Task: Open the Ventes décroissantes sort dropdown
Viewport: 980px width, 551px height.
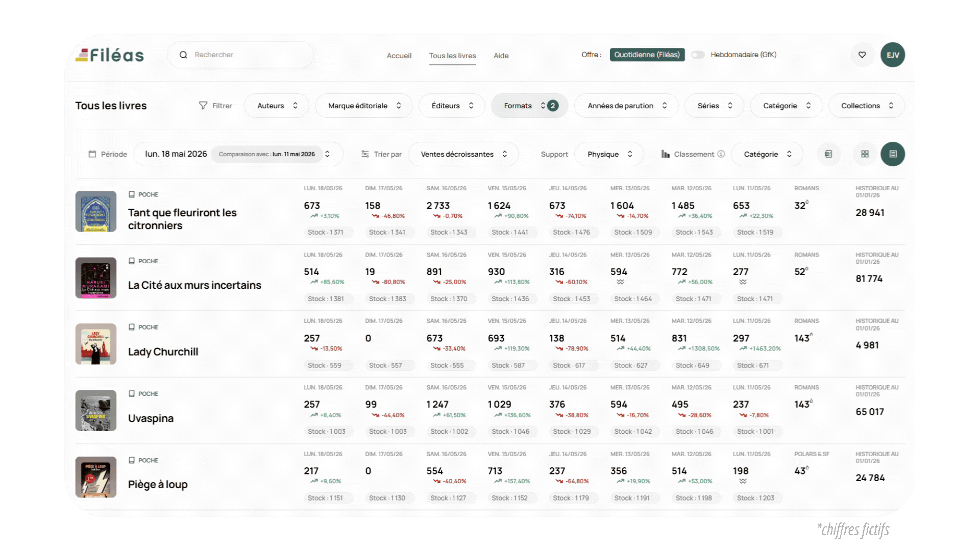Action: (x=463, y=154)
